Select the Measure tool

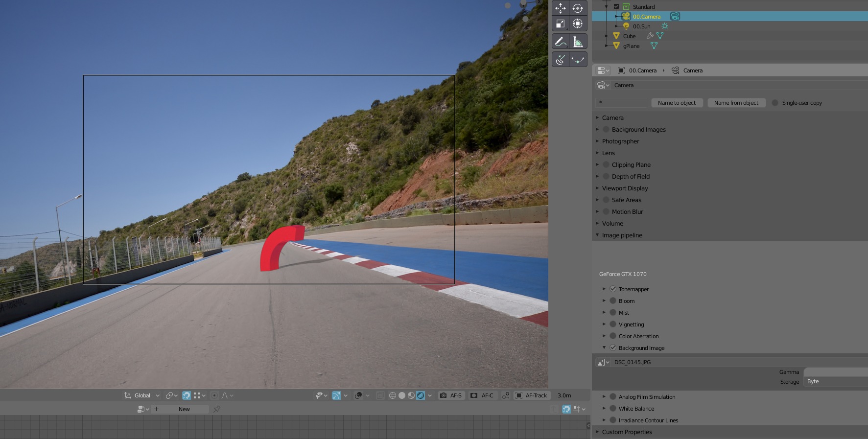coord(578,42)
